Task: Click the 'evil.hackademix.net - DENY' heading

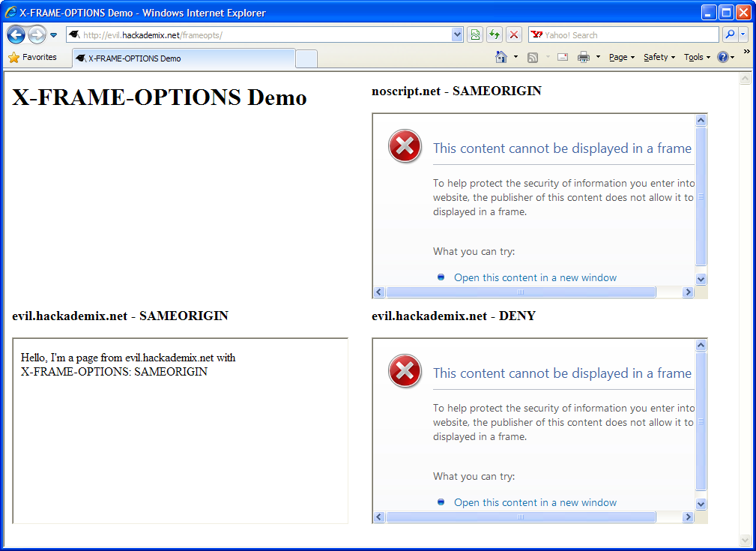Action: point(454,316)
